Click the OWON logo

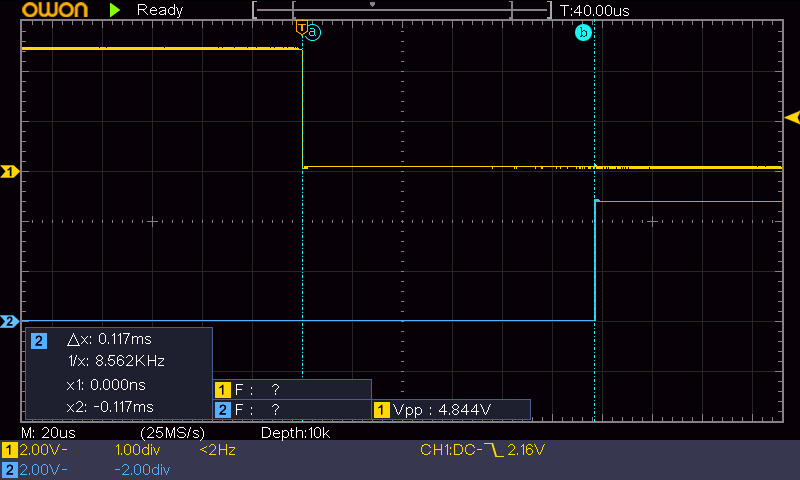click(x=55, y=10)
